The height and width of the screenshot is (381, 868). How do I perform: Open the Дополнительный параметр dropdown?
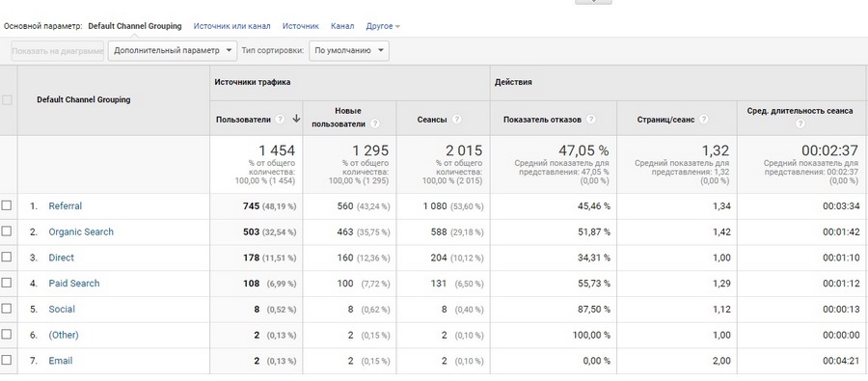point(173,50)
